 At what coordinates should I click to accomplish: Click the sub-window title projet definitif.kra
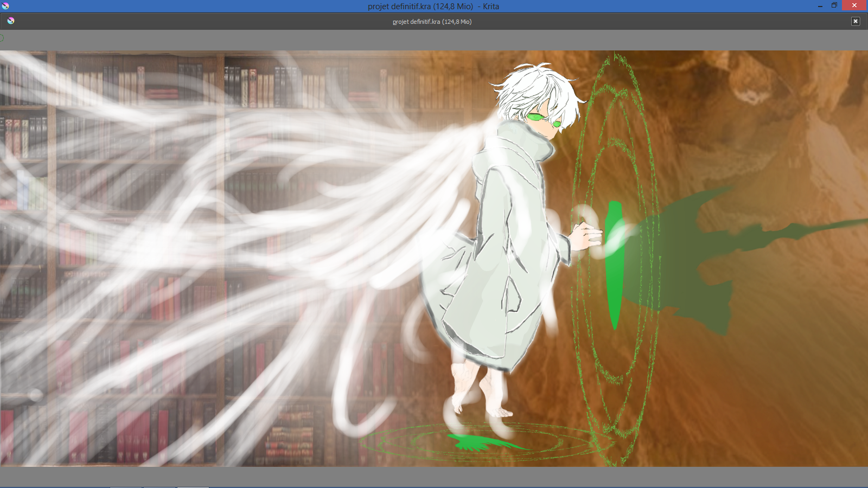click(432, 22)
